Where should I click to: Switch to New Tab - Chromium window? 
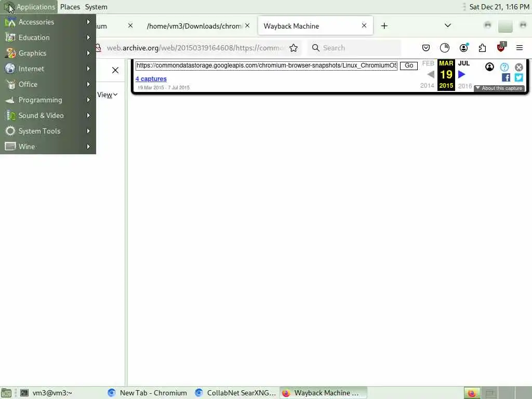pos(147,393)
